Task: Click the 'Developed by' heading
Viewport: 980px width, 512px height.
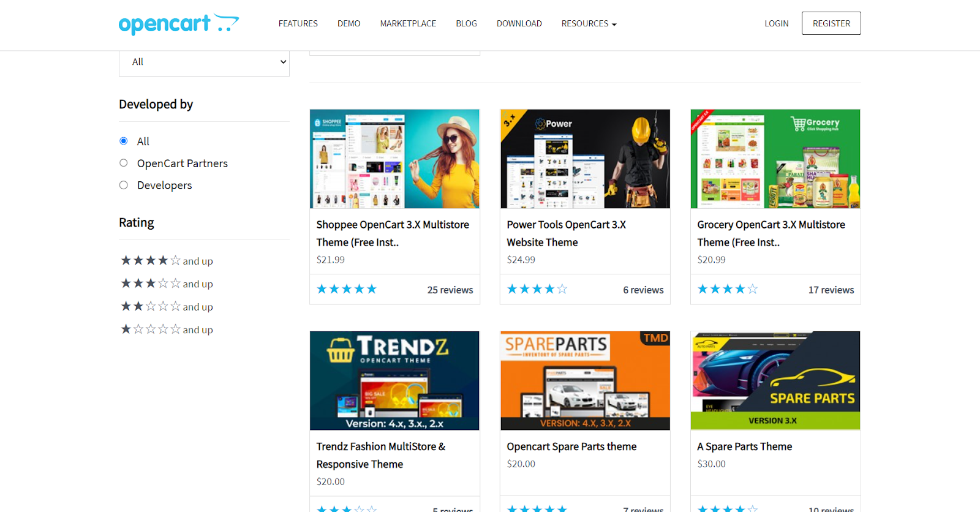Action: point(156,104)
